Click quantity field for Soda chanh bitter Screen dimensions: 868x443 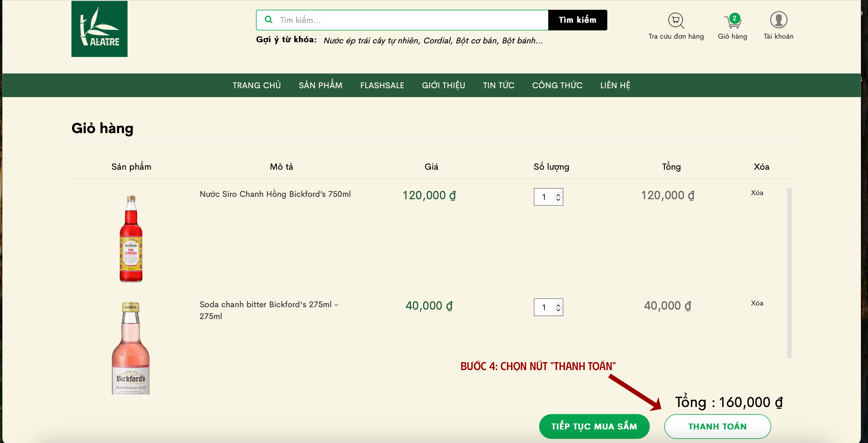point(548,307)
